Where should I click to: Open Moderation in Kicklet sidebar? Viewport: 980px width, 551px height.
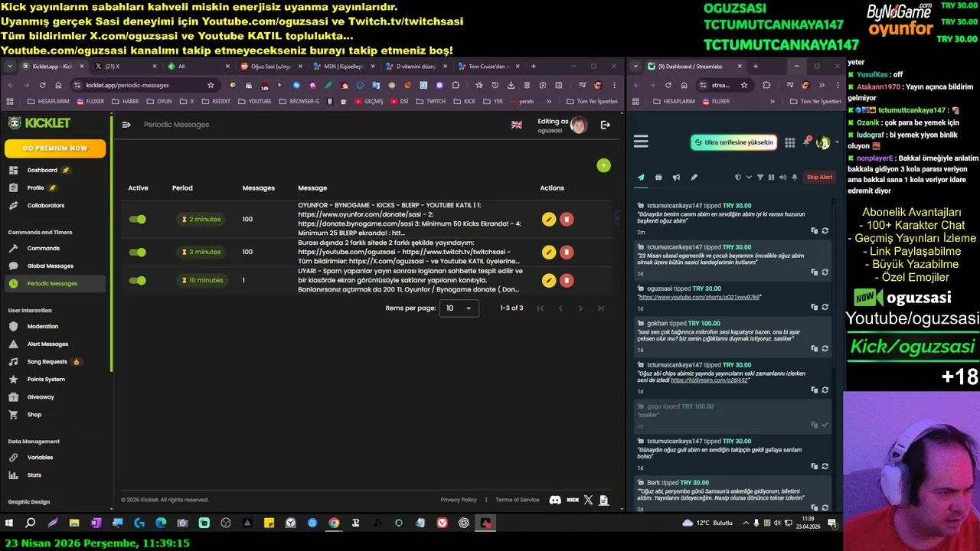point(43,326)
